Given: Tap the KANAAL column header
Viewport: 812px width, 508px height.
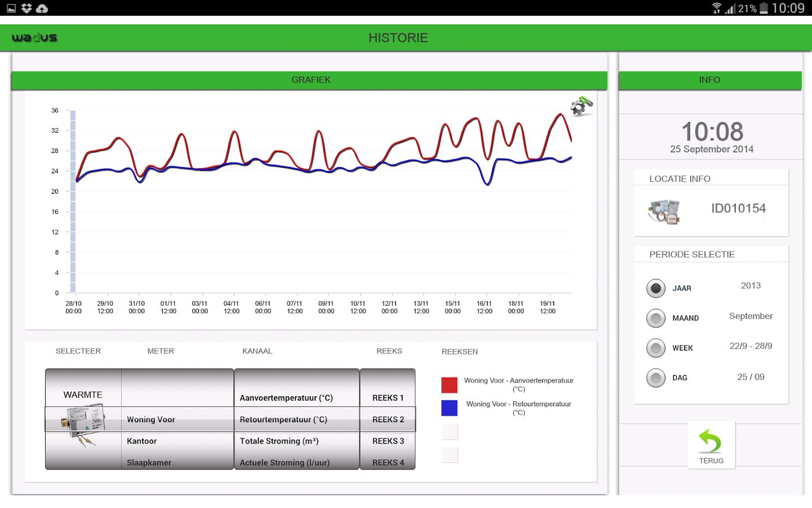Looking at the screenshot, I should [x=257, y=351].
